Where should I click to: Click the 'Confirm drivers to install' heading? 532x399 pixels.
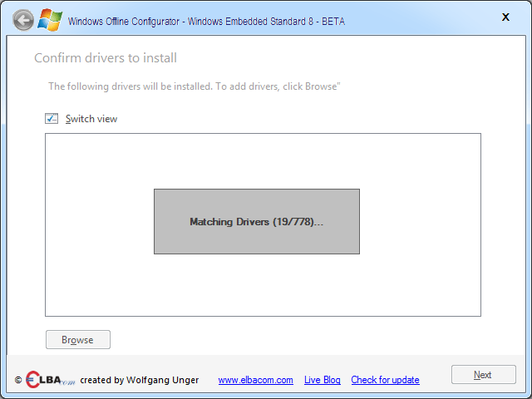tap(106, 58)
